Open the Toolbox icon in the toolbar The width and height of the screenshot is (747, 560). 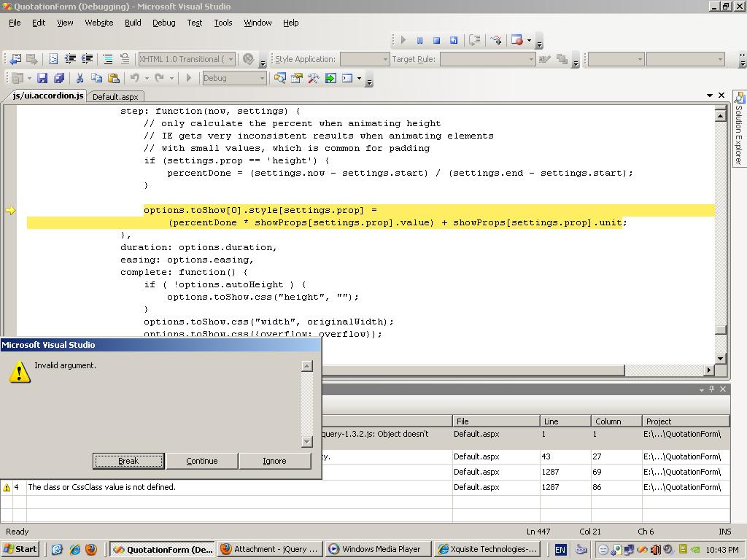313,78
